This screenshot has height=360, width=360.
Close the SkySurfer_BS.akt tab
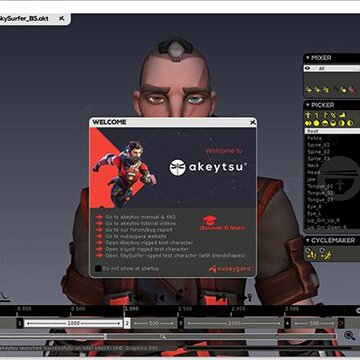[x=62, y=19]
